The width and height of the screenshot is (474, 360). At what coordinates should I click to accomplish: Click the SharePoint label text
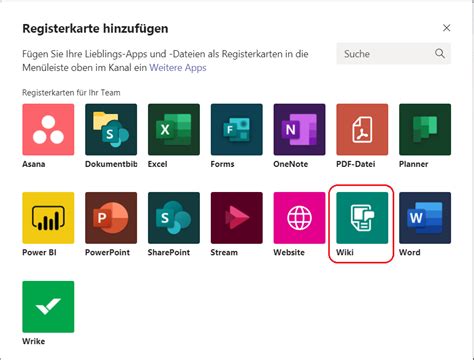[169, 252]
